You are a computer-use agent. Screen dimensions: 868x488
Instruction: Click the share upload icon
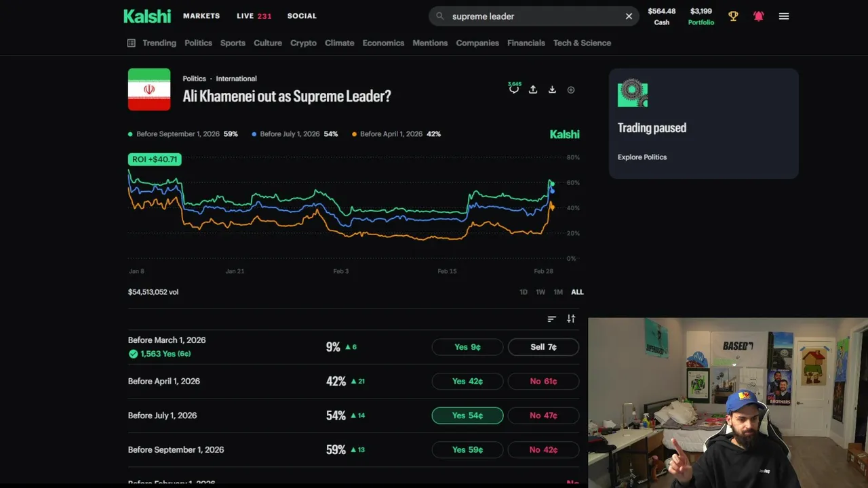(x=533, y=89)
